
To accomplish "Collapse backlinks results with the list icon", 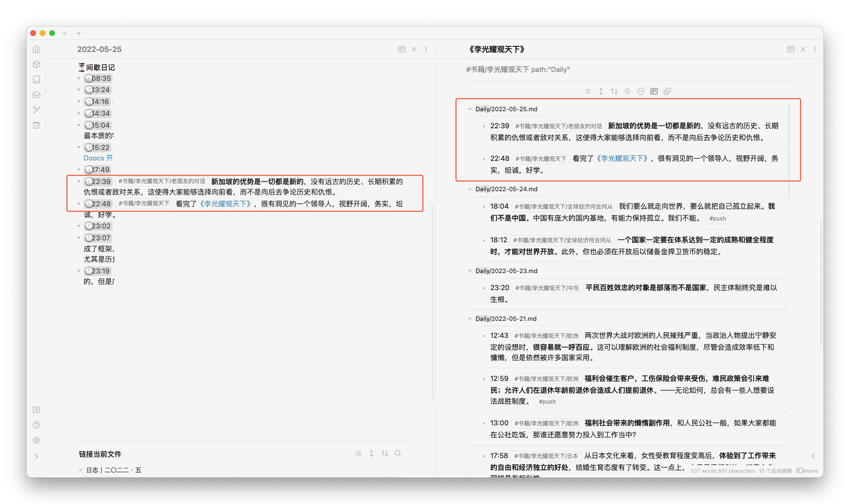I will click(358, 453).
